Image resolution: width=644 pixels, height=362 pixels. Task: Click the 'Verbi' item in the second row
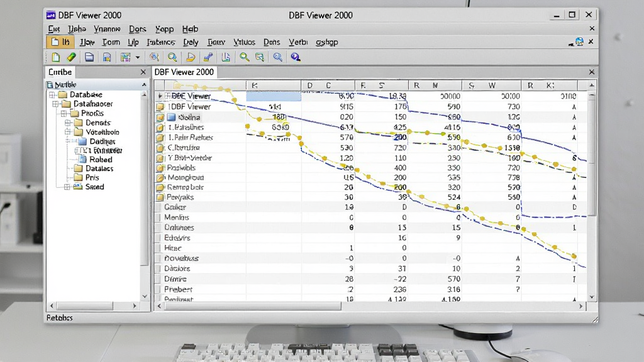tap(297, 42)
